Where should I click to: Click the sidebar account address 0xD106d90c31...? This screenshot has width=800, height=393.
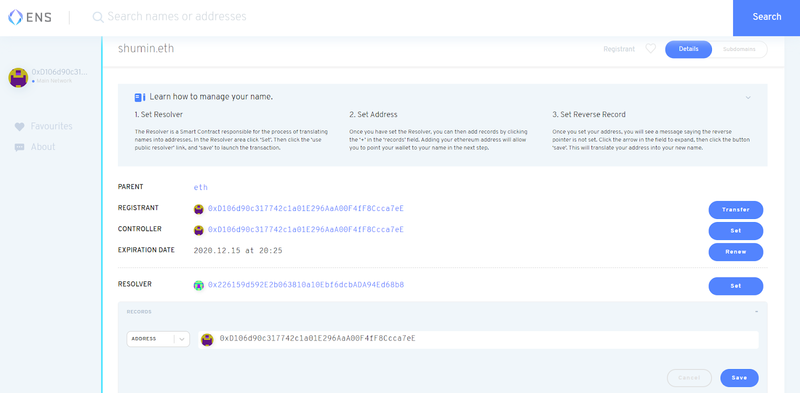[x=60, y=72]
